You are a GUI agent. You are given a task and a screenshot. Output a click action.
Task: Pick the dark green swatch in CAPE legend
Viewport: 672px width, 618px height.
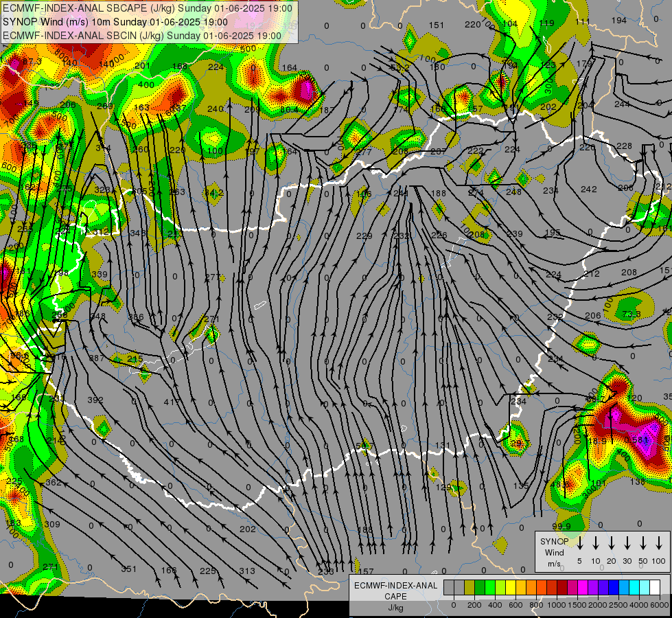[480, 588]
